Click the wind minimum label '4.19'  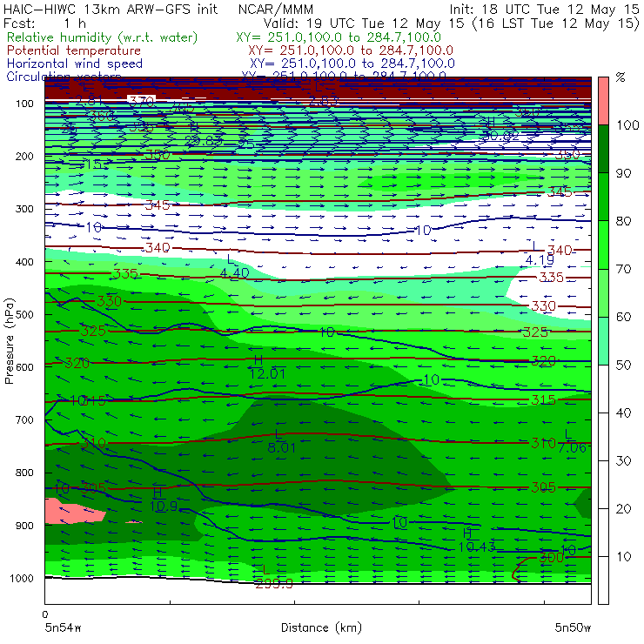click(540, 260)
